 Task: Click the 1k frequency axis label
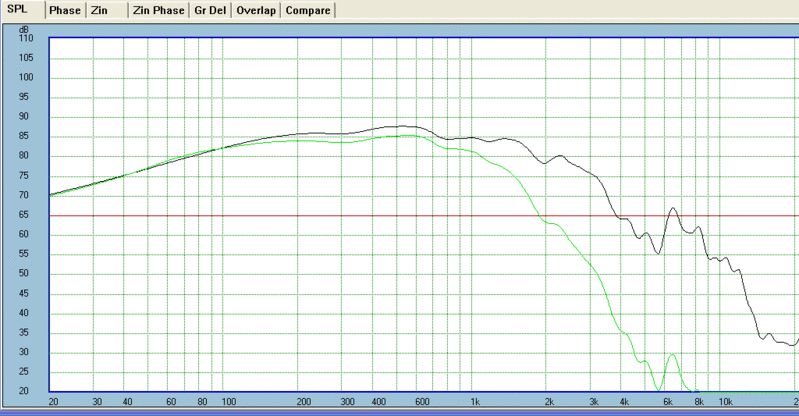[474, 402]
